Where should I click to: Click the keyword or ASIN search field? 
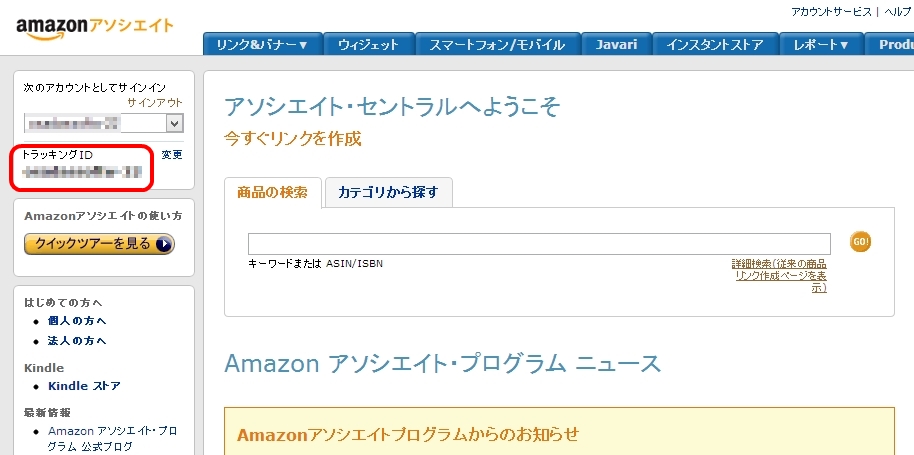point(539,244)
